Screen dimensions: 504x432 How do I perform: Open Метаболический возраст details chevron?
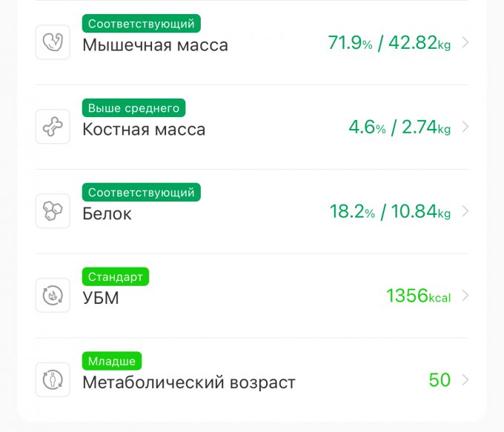(465, 380)
